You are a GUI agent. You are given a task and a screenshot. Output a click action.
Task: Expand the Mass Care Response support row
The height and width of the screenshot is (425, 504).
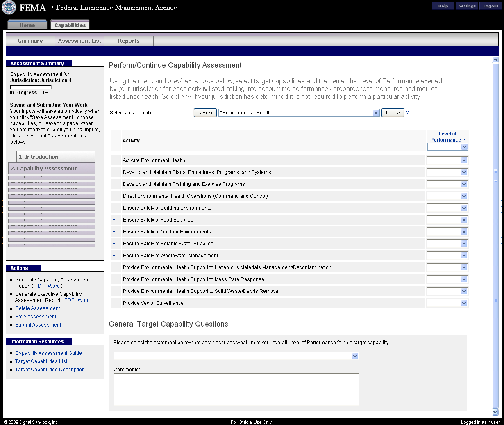click(114, 279)
